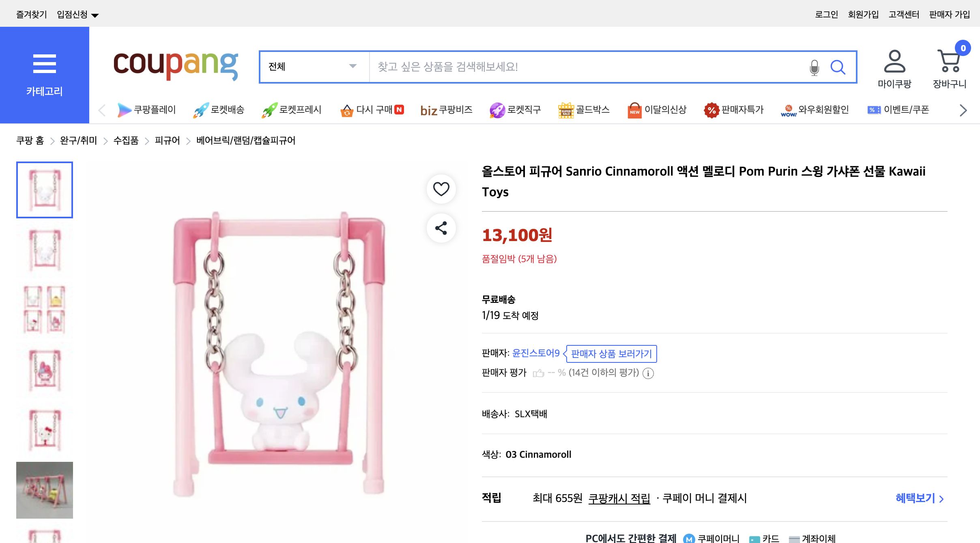Screen dimensions: 980x543
Task: Open the 쿠팡플레이 section
Action: (x=124, y=110)
